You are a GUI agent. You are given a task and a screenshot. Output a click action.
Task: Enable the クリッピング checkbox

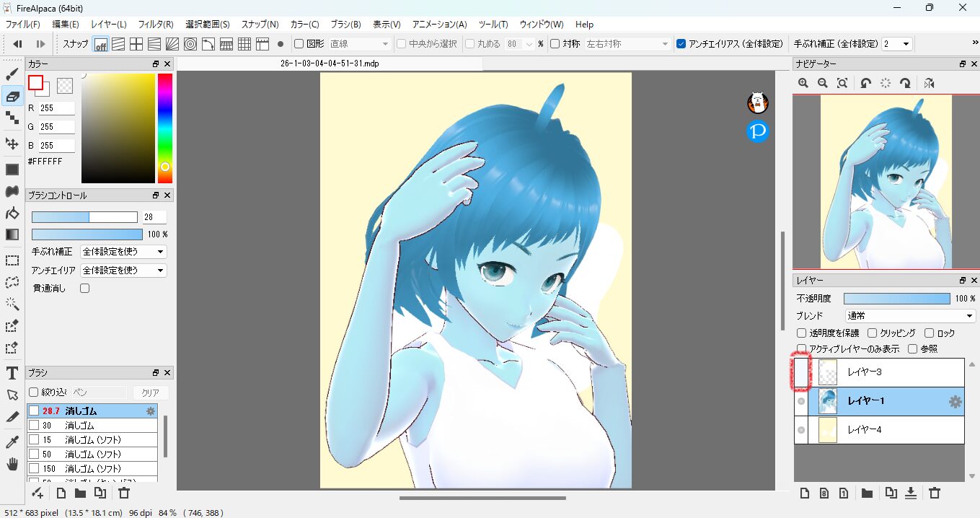click(x=873, y=333)
